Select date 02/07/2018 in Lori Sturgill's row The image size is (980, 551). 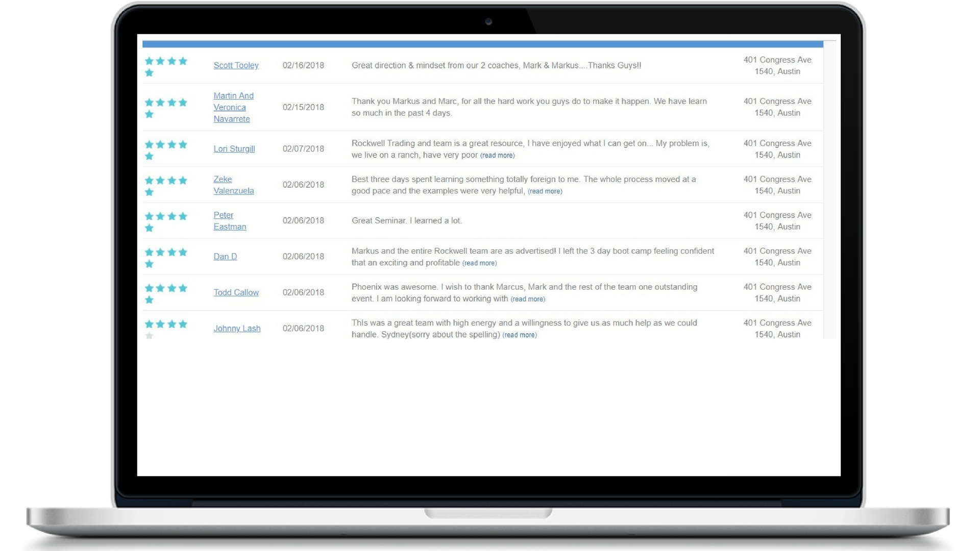303,149
